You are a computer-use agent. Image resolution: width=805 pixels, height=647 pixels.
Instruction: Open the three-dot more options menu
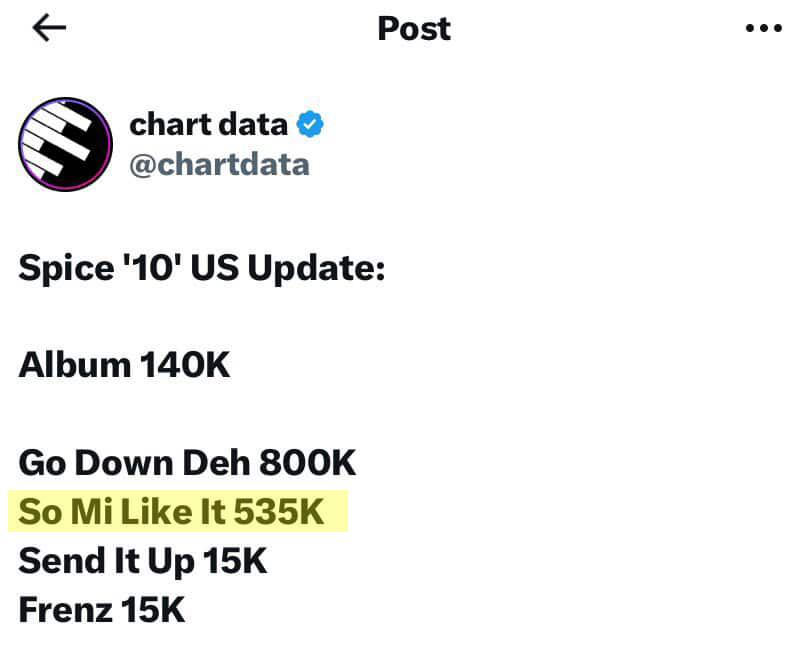(763, 28)
